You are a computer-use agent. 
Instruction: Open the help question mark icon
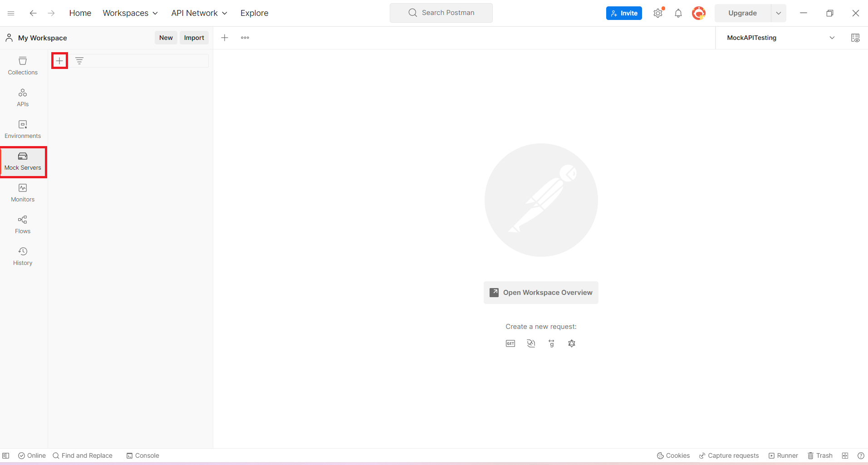pyautogui.click(x=861, y=455)
